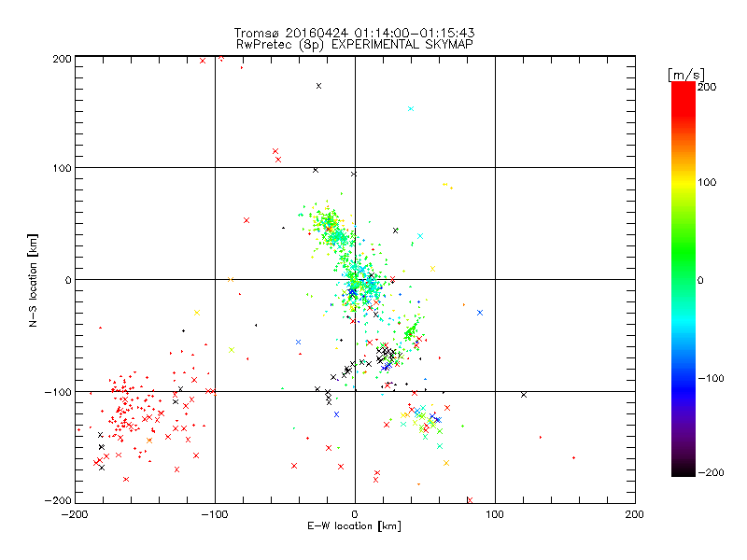This screenshot has height=560, width=747.
Task: Click the 'E-W location [km]' axis label
Action: pos(354,526)
